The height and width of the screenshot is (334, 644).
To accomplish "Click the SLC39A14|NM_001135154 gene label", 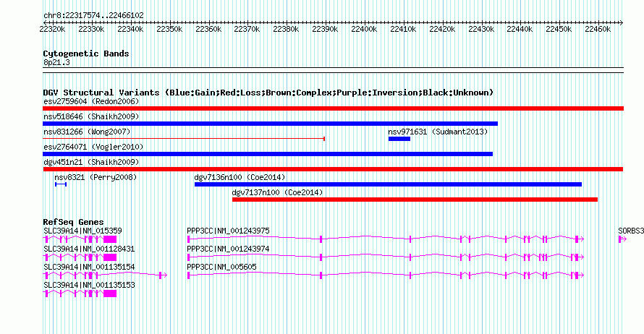I will click(x=89, y=267).
